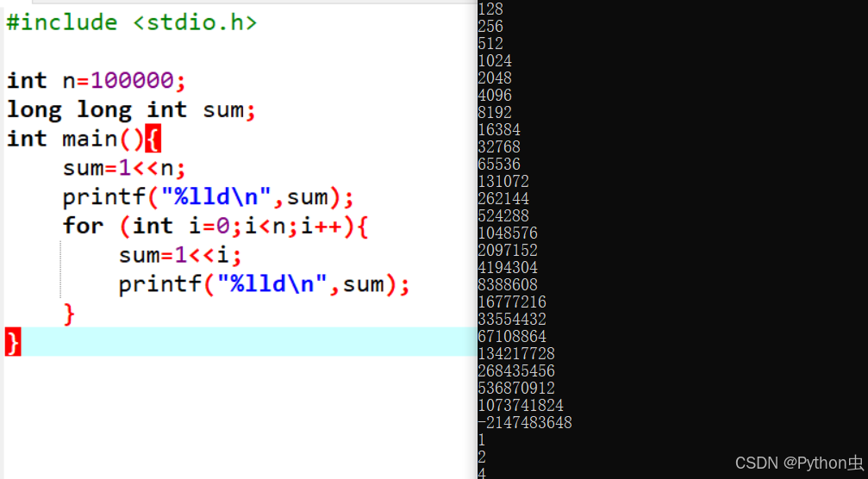Click console output line '65536'
The image size is (868, 479).
tap(499, 164)
